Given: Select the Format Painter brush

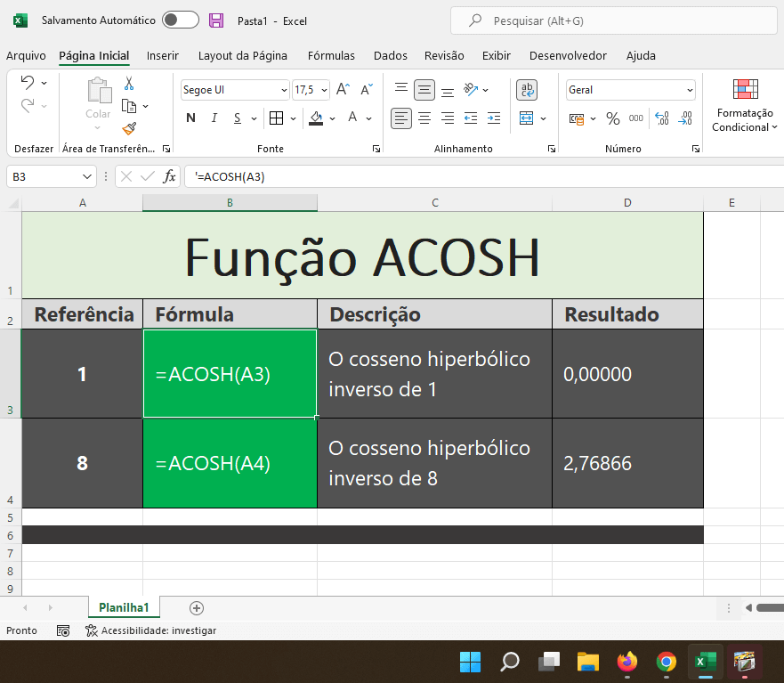Looking at the screenshot, I should [129, 128].
